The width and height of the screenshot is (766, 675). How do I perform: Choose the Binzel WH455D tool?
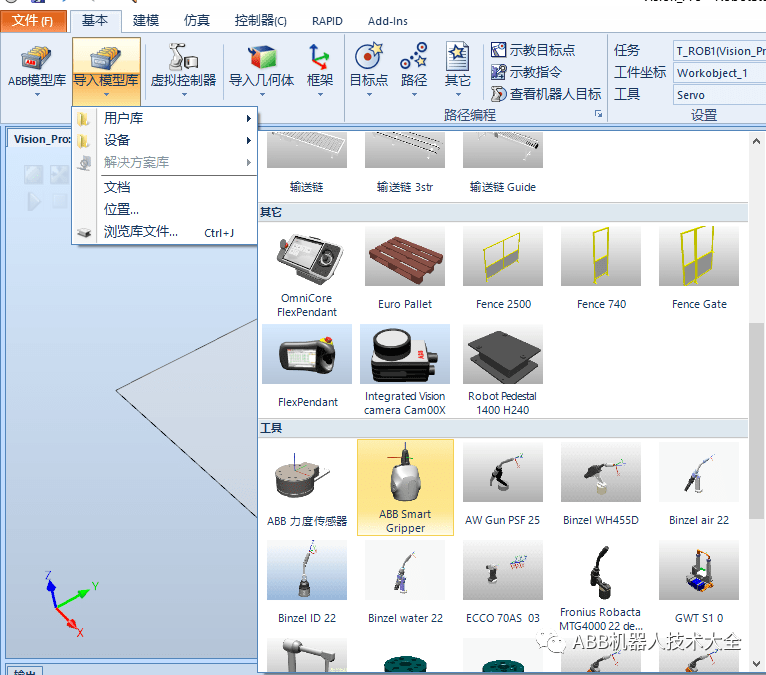601,485
